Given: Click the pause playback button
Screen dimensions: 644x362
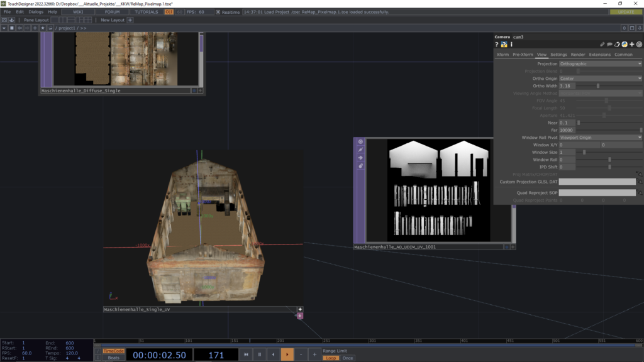Looking at the screenshot, I should [259, 355].
